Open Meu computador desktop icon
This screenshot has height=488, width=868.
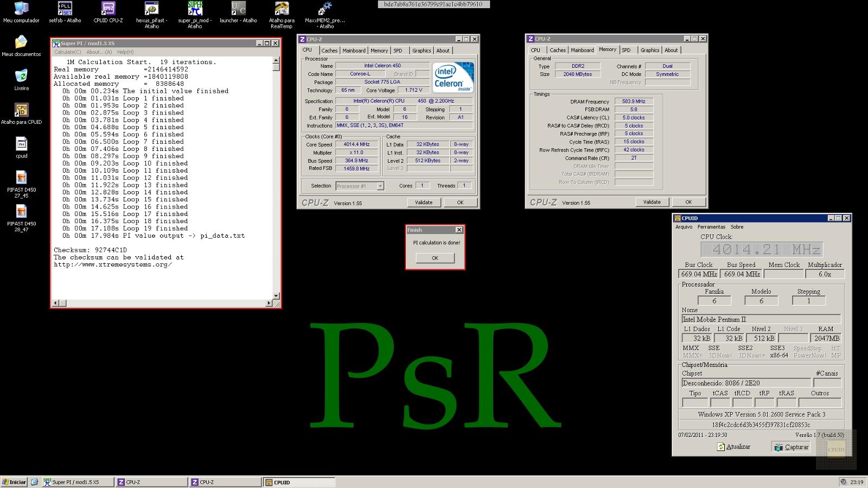pyautogui.click(x=21, y=9)
